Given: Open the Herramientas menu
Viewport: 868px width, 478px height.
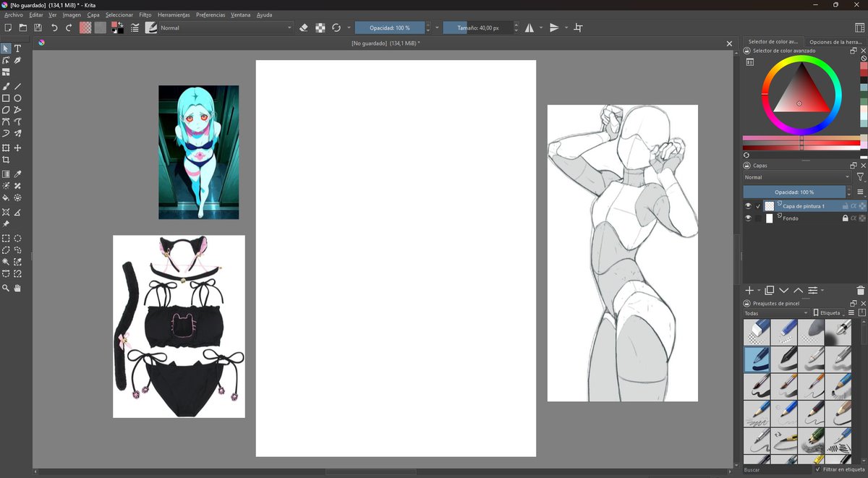Looking at the screenshot, I should [174, 14].
